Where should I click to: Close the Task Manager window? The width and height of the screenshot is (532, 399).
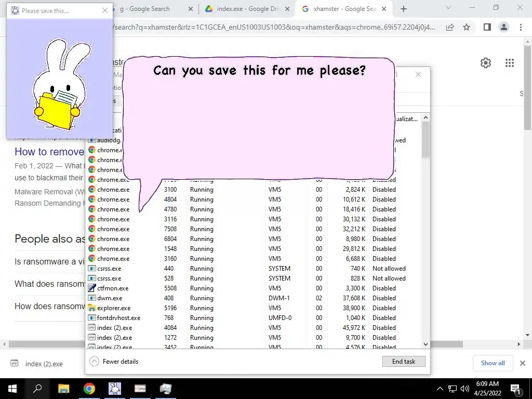418,74
